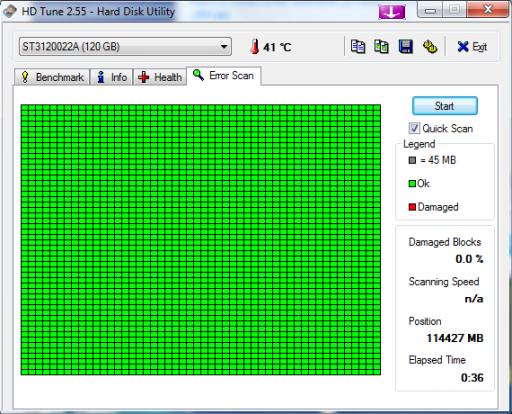
Task: Switch to the Health tab
Action: [160, 77]
